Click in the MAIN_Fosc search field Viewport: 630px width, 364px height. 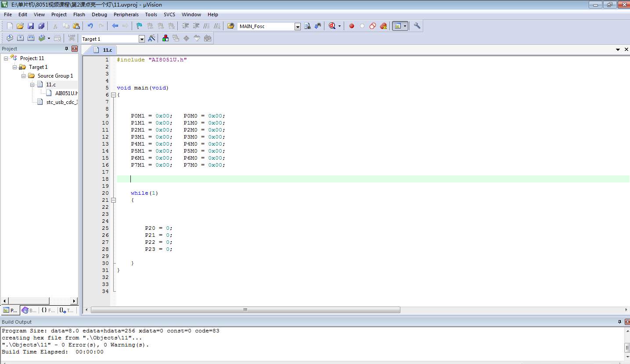pyautogui.click(x=266, y=26)
